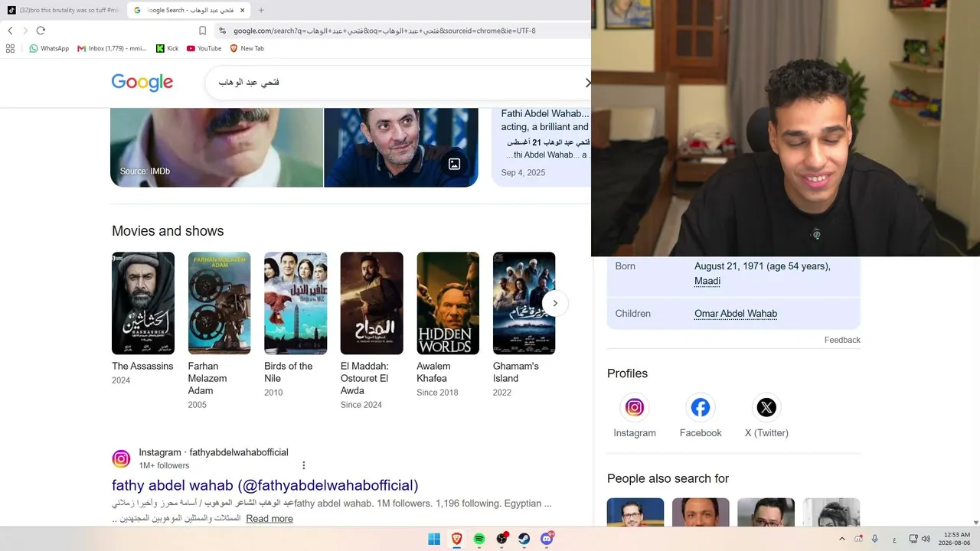Open the volume speaker tray icon
The height and width of the screenshot is (551, 980).
point(926,540)
